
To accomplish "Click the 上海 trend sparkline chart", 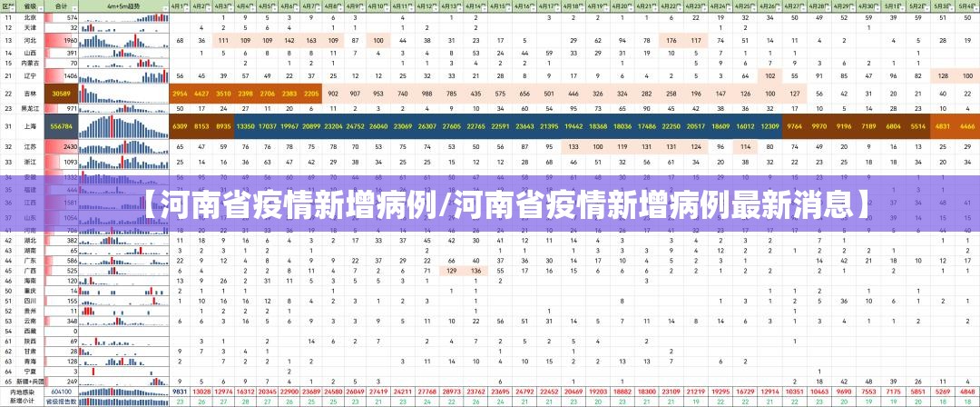I will click(x=123, y=126).
